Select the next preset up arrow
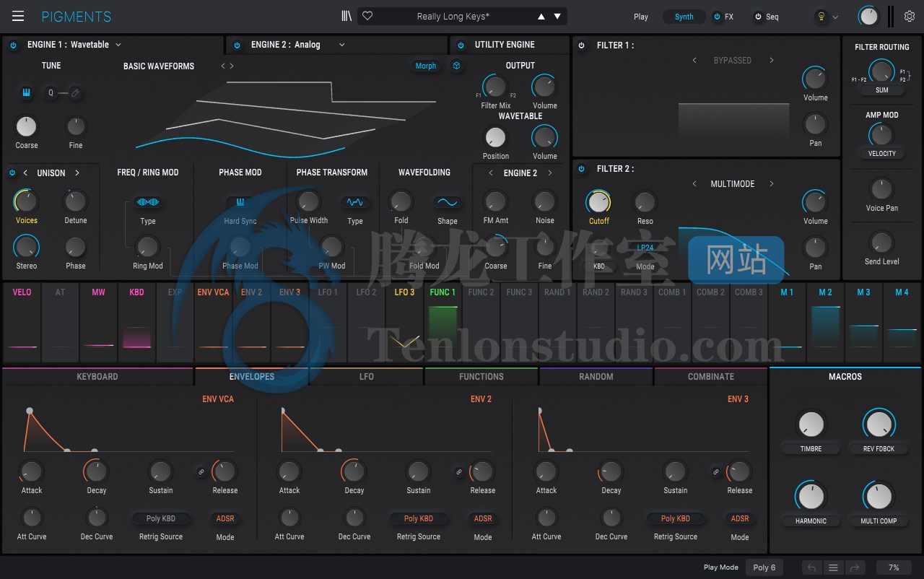 click(541, 17)
